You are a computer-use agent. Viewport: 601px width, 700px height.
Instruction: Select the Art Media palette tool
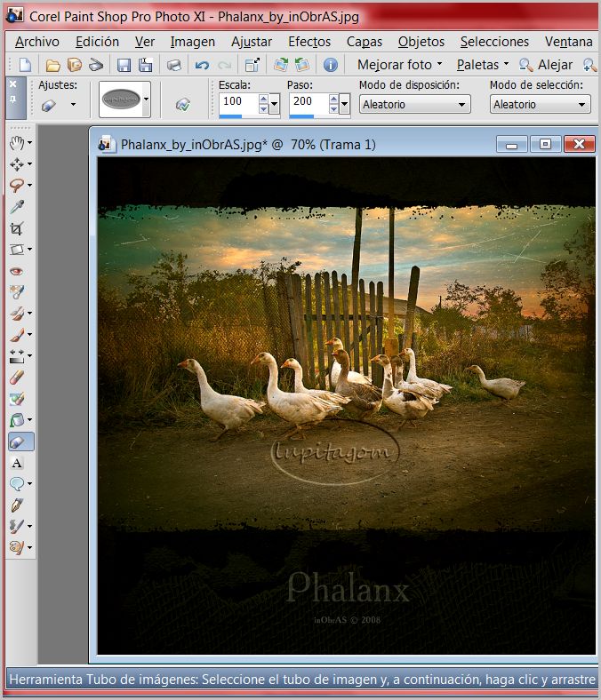point(17,547)
